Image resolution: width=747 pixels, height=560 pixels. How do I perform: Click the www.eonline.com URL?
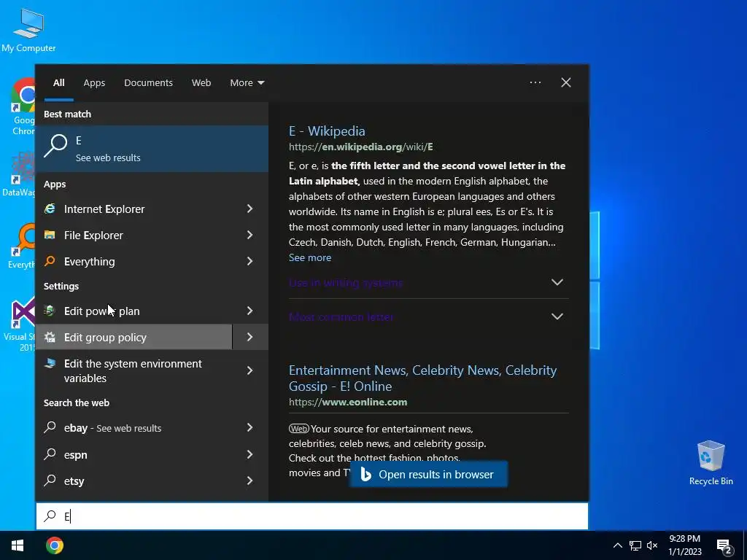point(348,402)
